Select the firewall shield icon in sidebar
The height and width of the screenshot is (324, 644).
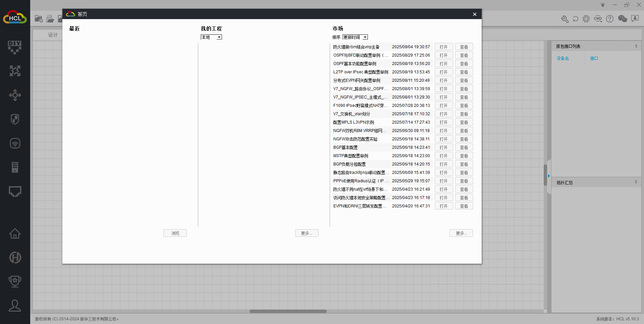click(x=15, y=119)
